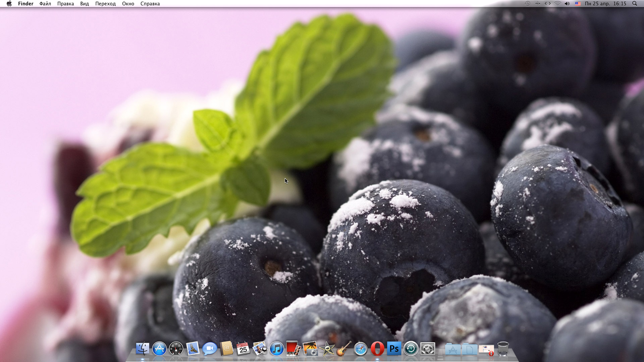The width and height of the screenshot is (644, 362).
Task: Open iPhoto from the Dock
Action: 310,349
